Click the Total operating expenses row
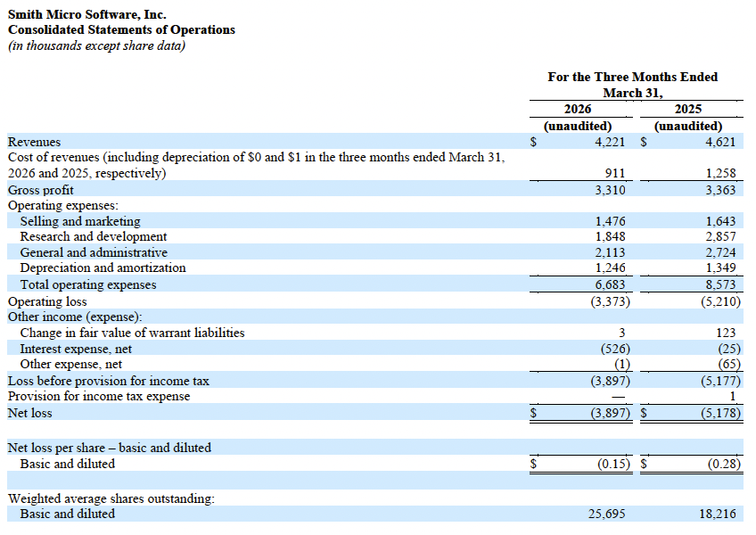The width and height of the screenshot is (756, 535). pyautogui.click(x=98, y=284)
